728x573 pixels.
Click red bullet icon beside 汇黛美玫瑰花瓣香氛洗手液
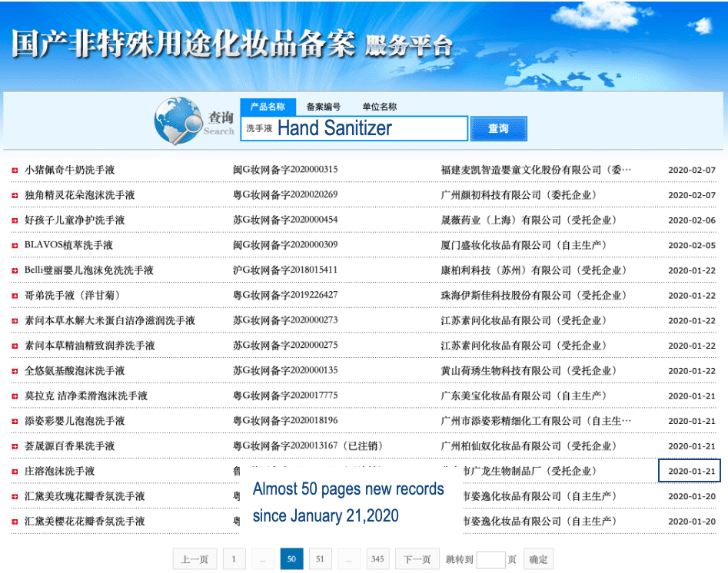(x=15, y=496)
